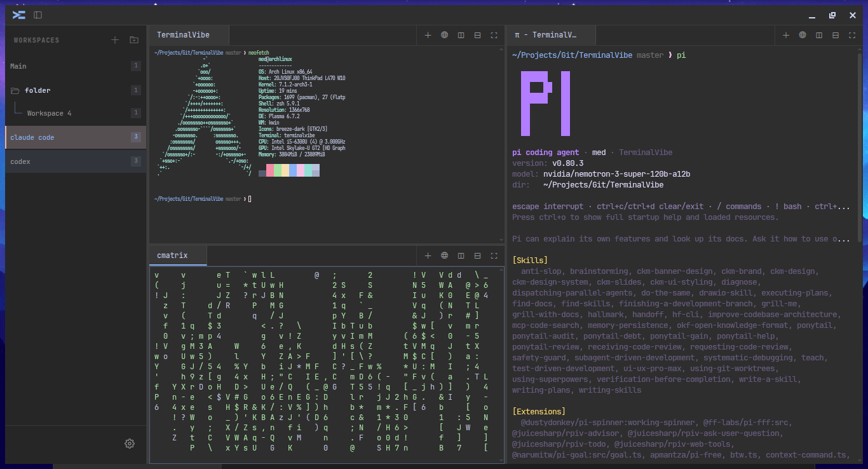Toggle the sidebar panel icon in title bar
This screenshot has height=469, width=868.
point(38,15)
